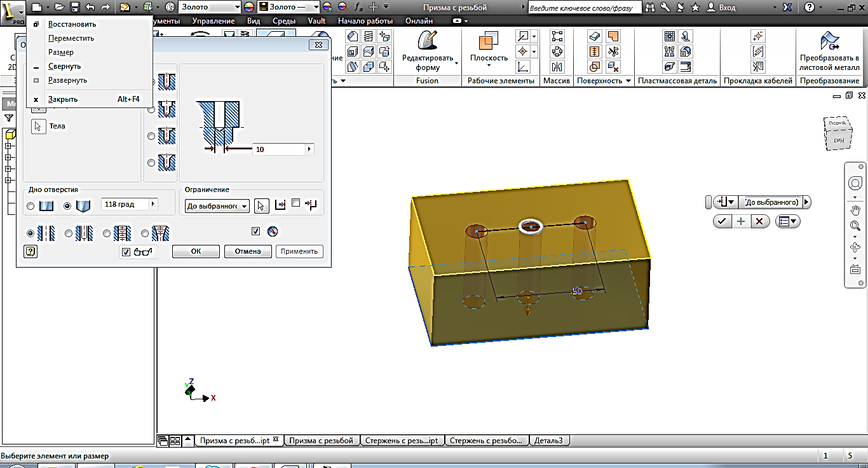The image size is (868, 468).
Task: Open the arrow beside the diameter 10 field
Action: 309,149
